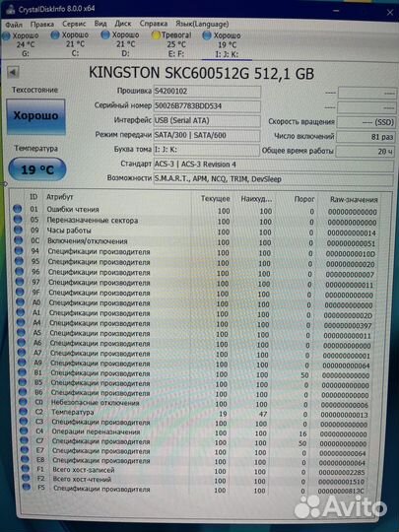Click the Raw-значения column header
The width and height of the screenshot is (399, 532).
[354, 200]
